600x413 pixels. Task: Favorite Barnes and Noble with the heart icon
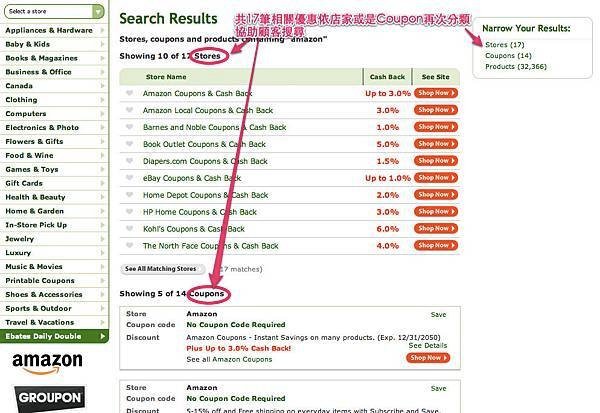pos(130,127)
